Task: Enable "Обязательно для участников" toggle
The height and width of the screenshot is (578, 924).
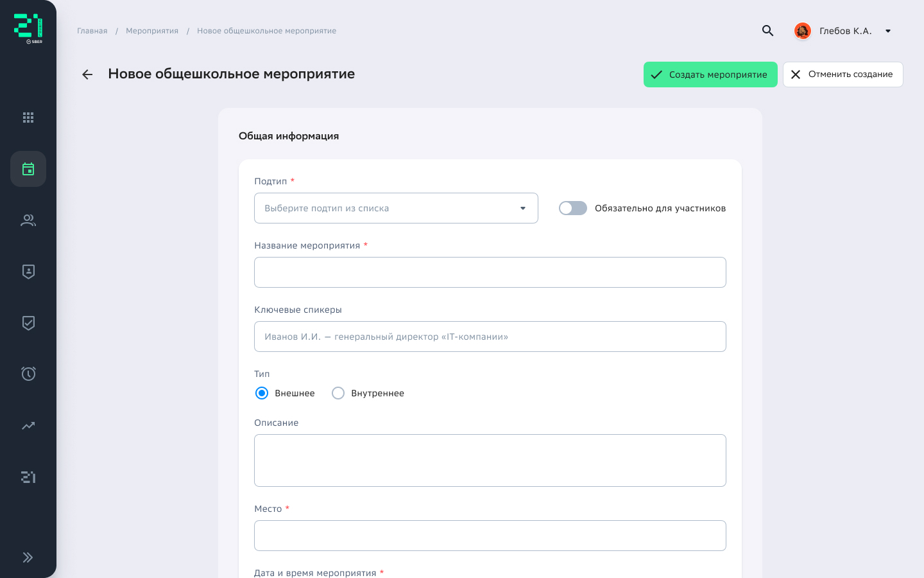Action: coord(572,208)
